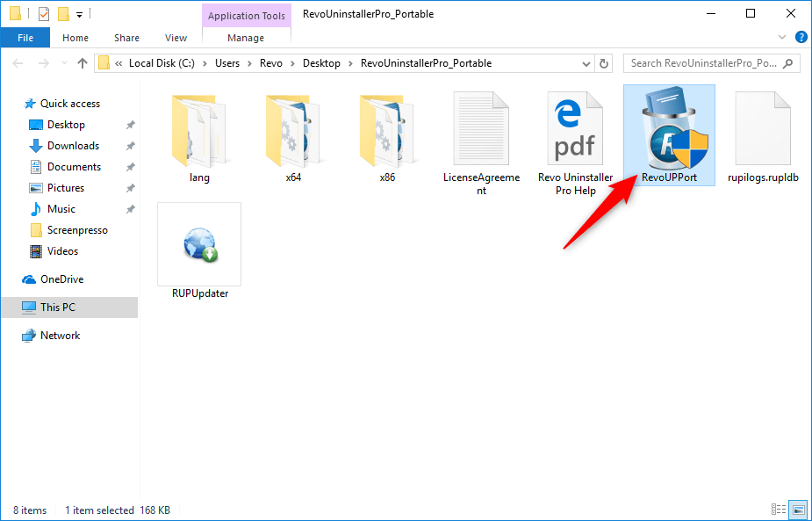Open Quick access in the navigation pane

tap(70, 104)
